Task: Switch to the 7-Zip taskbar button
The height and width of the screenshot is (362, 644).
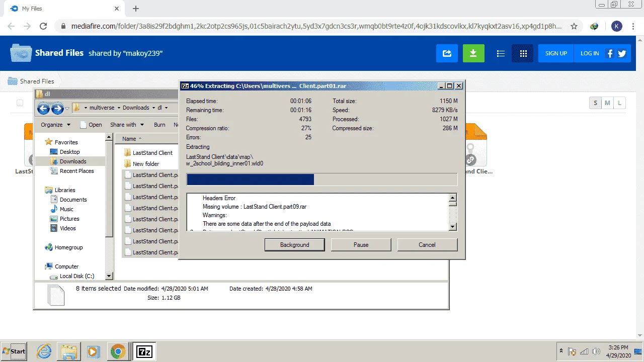Action: point(144,351)
